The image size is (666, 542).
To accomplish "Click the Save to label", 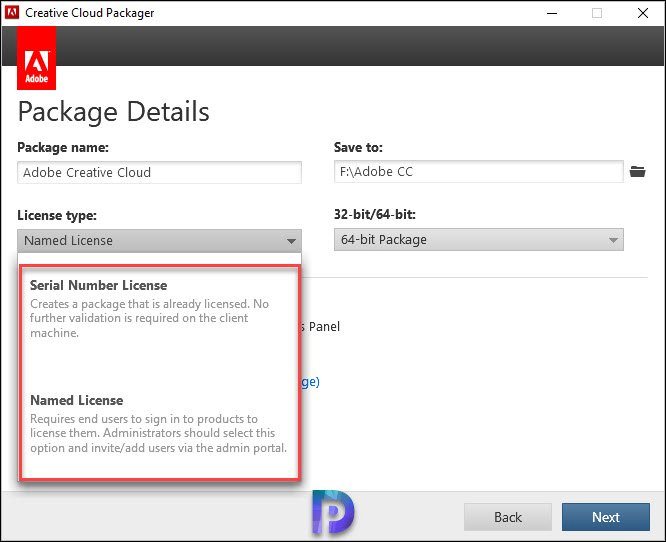I will tap(358, 147).
